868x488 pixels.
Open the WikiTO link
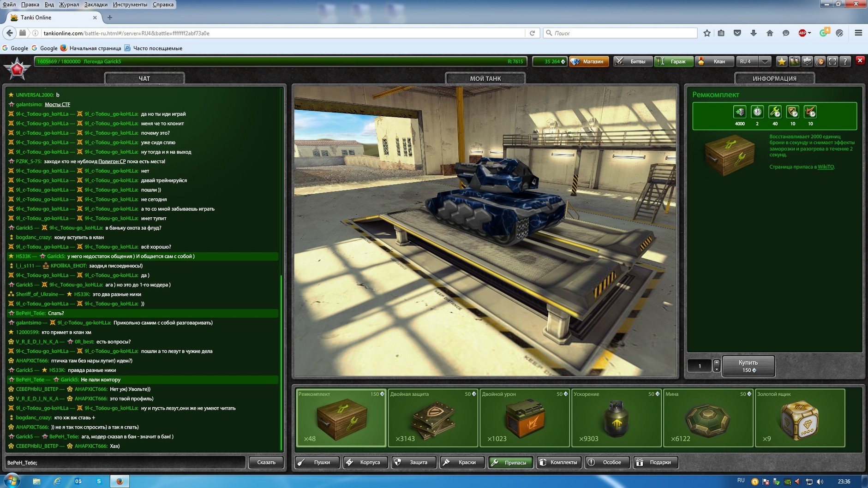pyautogui.click(x=826, y=167)
